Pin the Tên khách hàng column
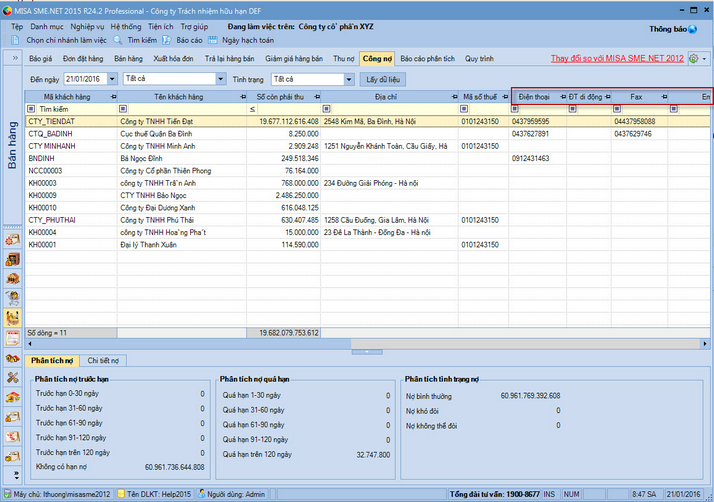This screenshot has width=714, height=502. [243, 97]
